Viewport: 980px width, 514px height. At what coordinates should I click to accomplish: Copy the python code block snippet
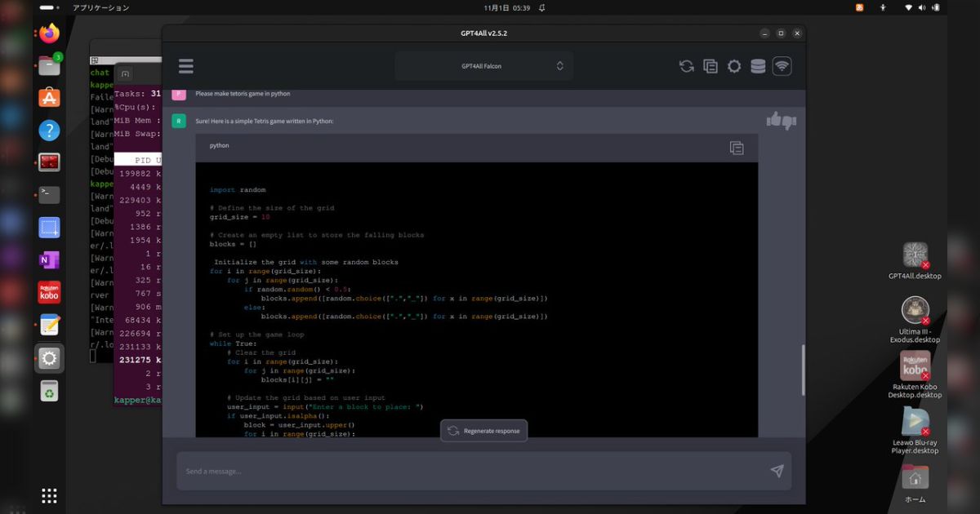(x=736, y=148)
